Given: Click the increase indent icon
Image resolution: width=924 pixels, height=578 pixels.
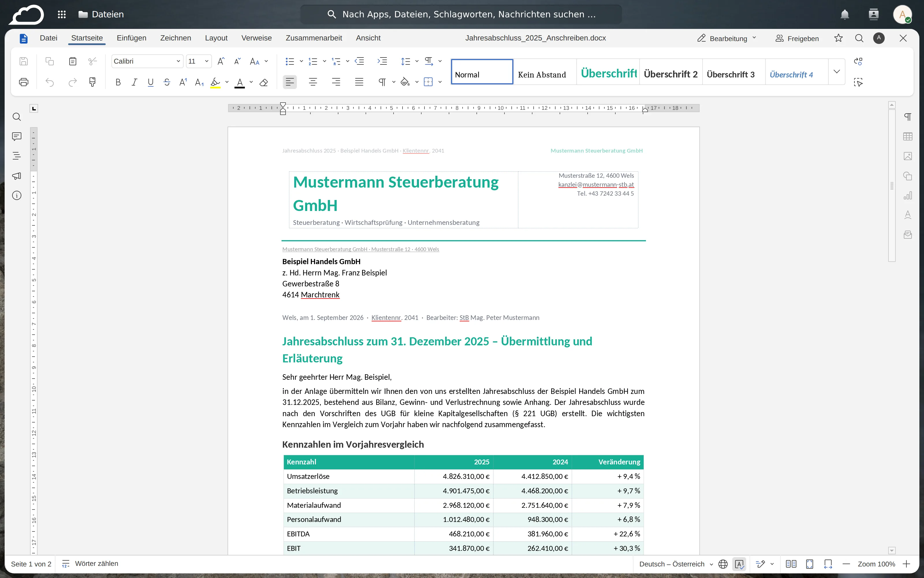Looking at the screenshot, I should [382, 61].
